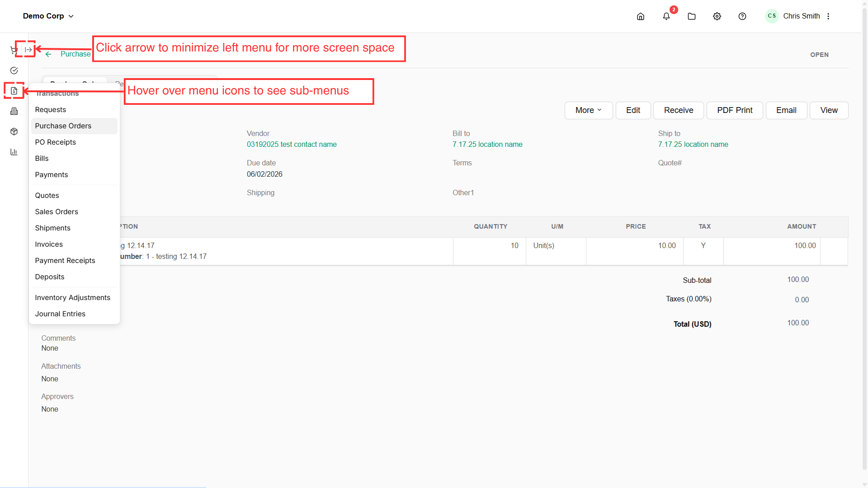Click the back arrow next to Purchase
This screenshot has height=488, width=868.
point(48,54)
